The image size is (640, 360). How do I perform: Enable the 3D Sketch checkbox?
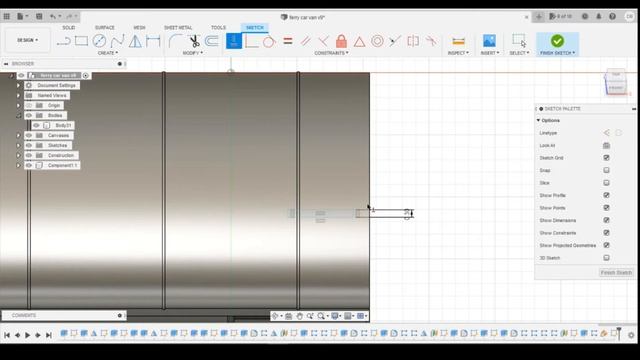point(607,258)
